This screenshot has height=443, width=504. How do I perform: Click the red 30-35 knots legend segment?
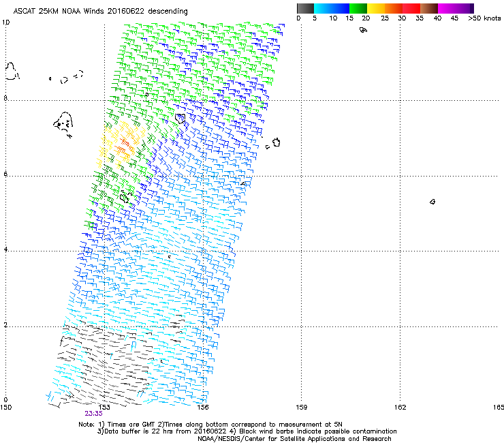411,8
